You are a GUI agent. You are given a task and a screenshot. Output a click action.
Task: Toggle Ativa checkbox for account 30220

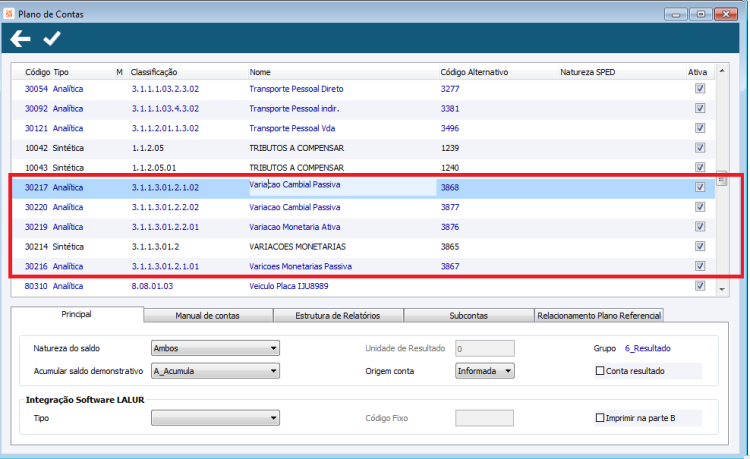[x=700, y=207]
